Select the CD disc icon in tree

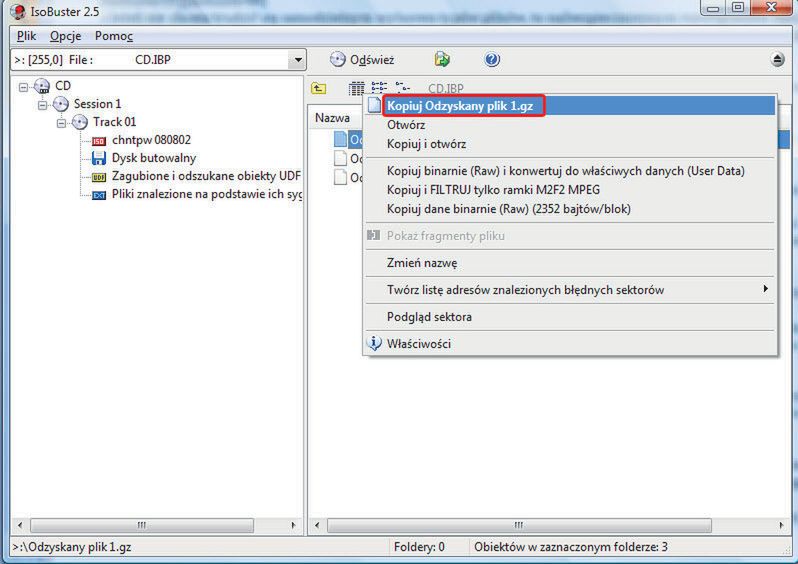coord(42,86)
